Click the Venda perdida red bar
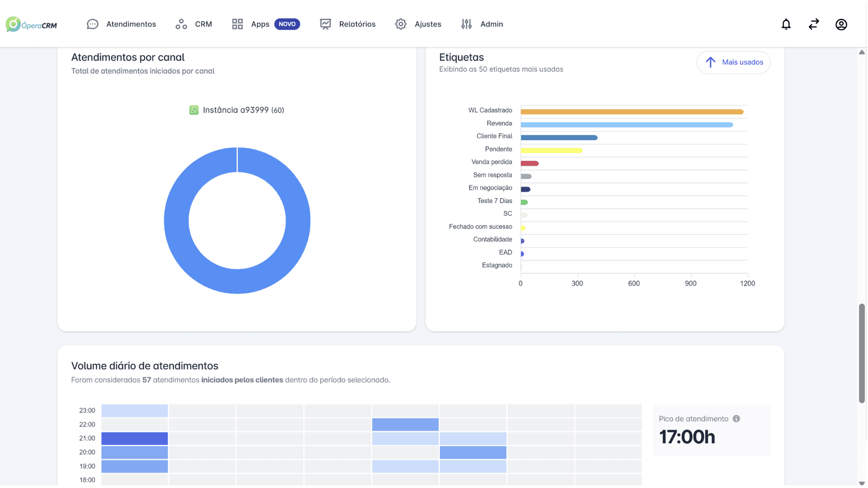The image size is (868, 488). point(529,164)
